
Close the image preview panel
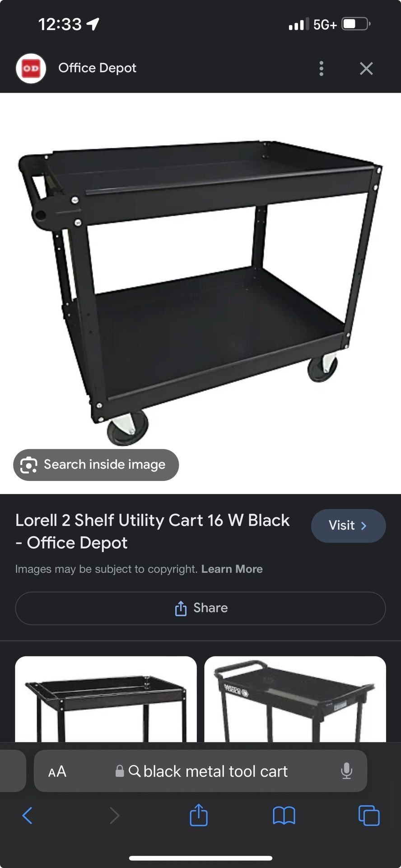click(366, 68)
